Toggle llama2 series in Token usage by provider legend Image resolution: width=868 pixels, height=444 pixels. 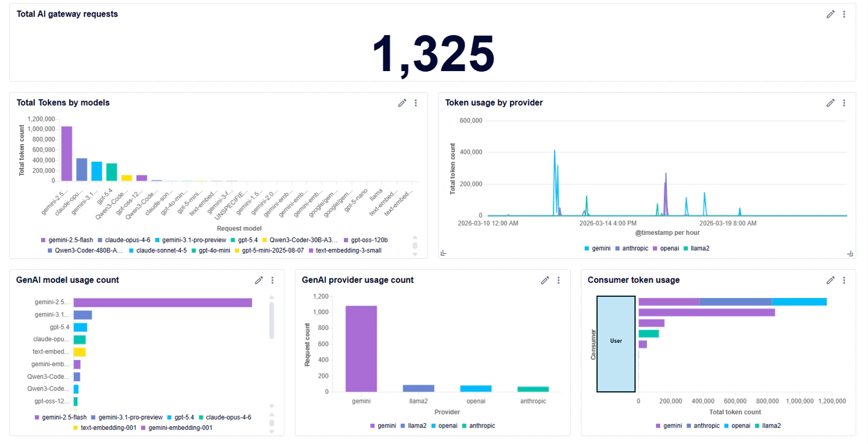[x=696, y=248]
